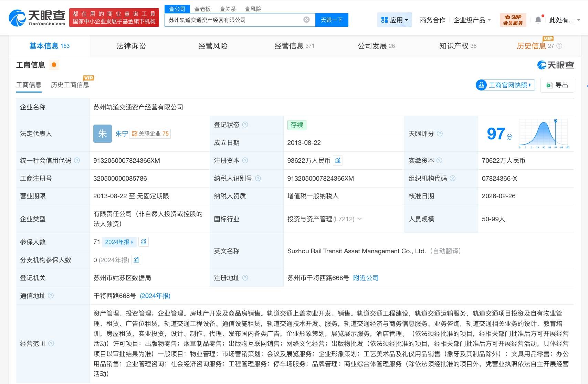Image resolution: width=588 pixels, height=384 pixels.
Task: Click the help icon next to 天眼评分
Action: point(440,134)
